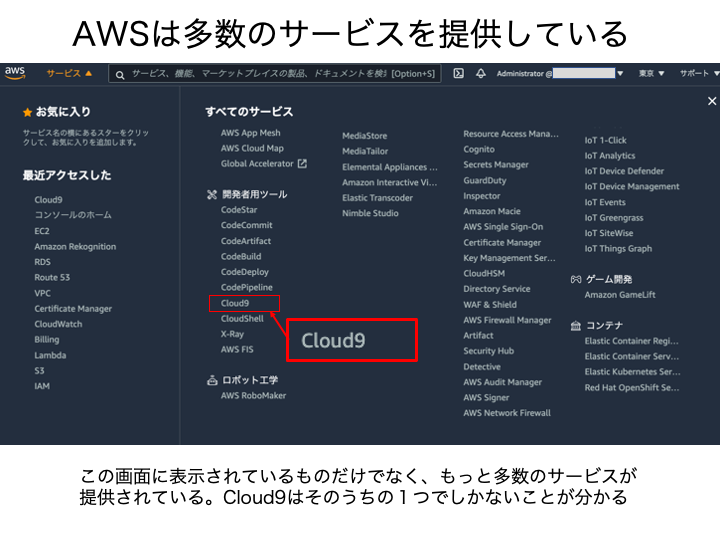Open MediaStore service
This screenshot has width=720, height=540.
(364, 136)
